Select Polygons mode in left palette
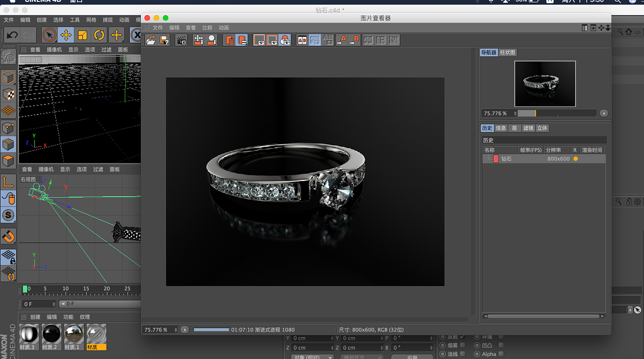 click(x=8, y=161)
